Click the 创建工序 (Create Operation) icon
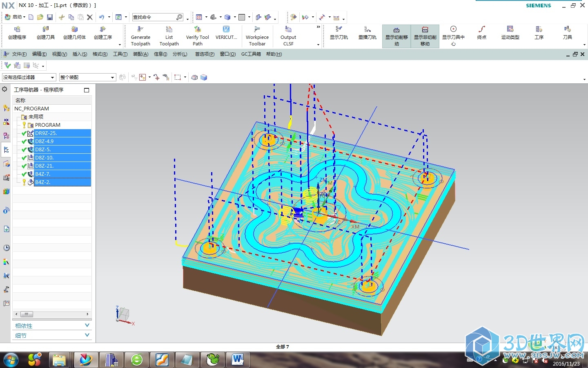 [x=103, y=29]
